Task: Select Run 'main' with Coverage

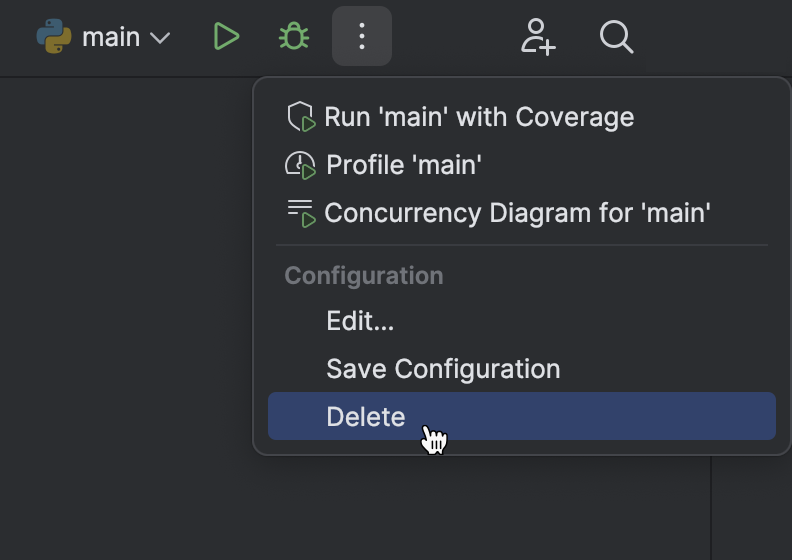Action: [x=479, y=117]
